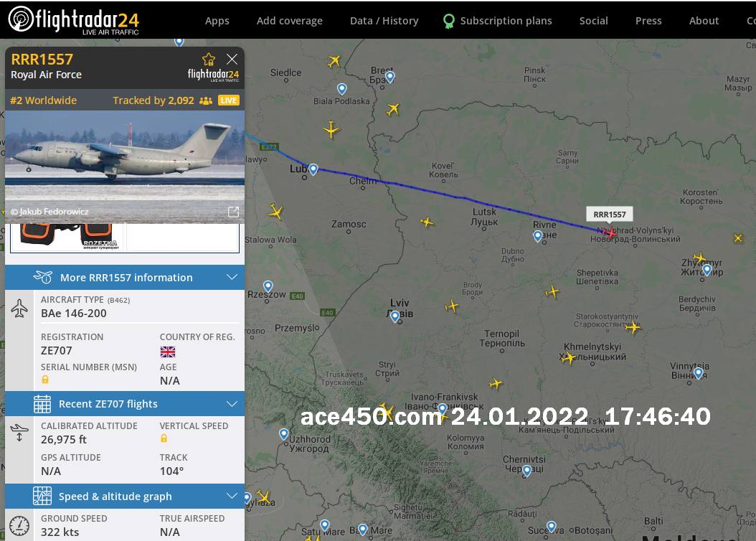
Task: Click the red RRR1557 aircraft icon on map
Action: (610, 233)
